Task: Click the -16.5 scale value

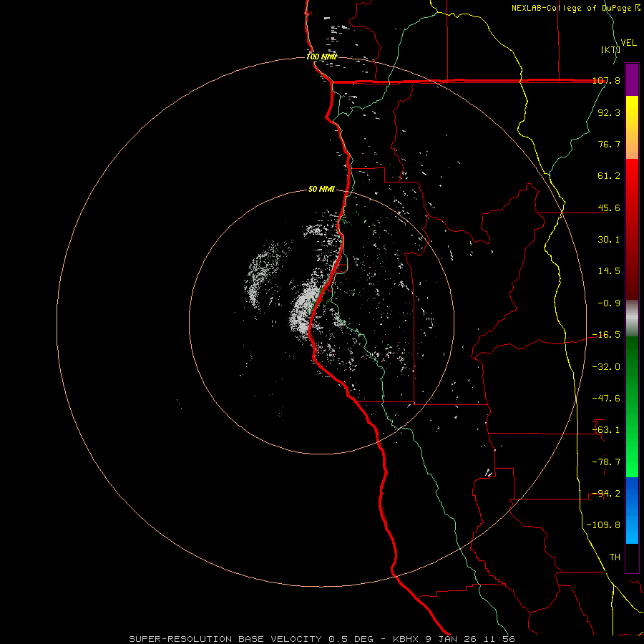Action: pos(607,335)
